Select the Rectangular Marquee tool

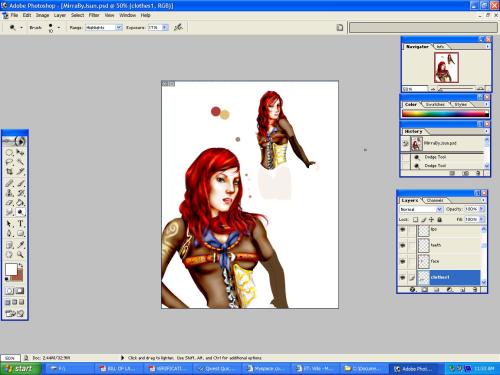coord(9,153)
